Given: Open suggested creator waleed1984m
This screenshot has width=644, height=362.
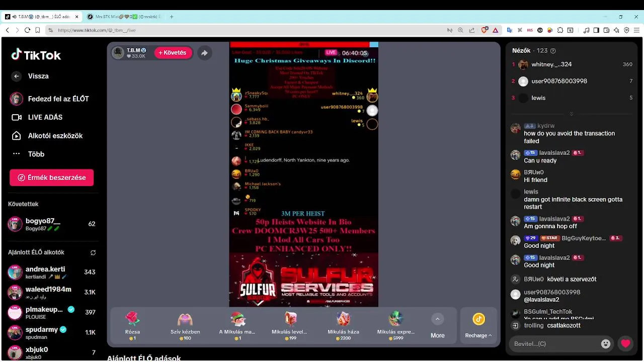Looking at the screenshot, I should tap(51, 292).
